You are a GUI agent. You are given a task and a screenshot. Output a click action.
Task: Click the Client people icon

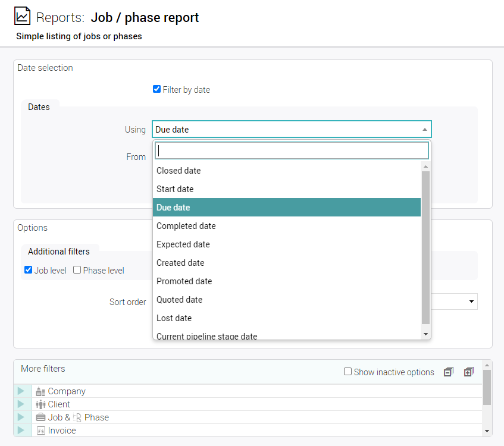click(x=40, y=404)
